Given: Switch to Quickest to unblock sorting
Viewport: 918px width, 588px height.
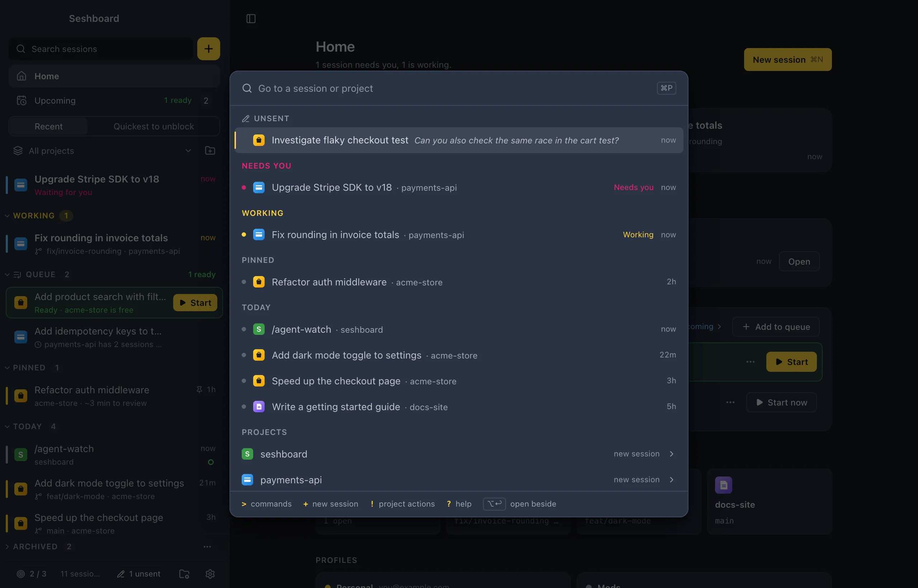Looking at the screenshot, I should [x=153, y=126].
